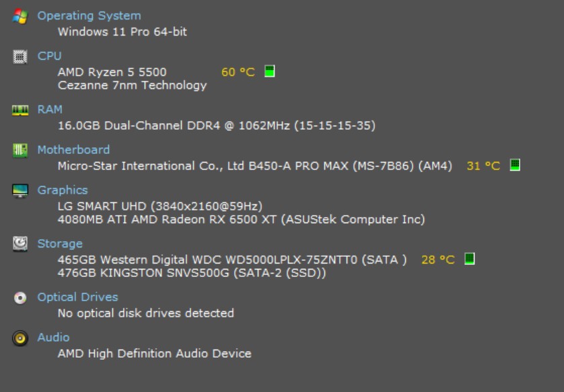Go to the RAM section heading
This screenshot has height=392, width=564.
50,109
